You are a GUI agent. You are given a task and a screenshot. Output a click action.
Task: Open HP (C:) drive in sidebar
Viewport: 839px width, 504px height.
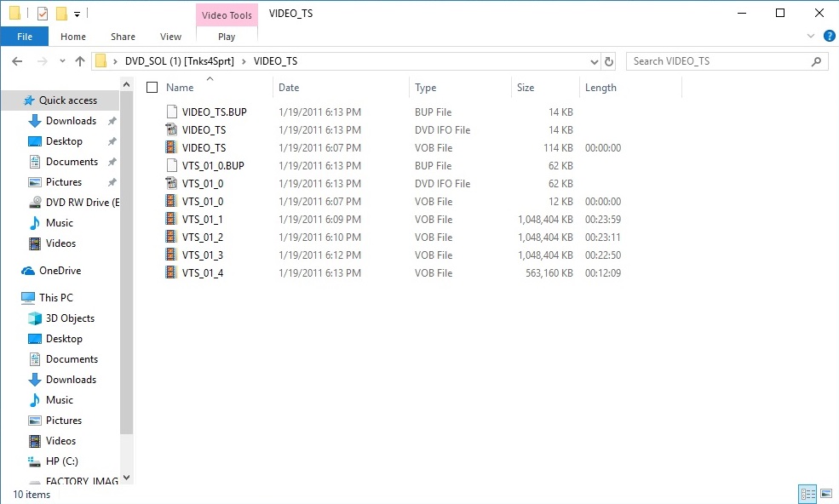(62, 461)
